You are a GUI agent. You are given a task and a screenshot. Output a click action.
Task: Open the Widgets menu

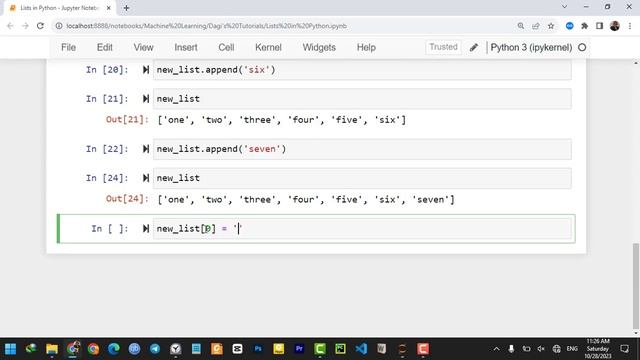[x=319, y=47]
